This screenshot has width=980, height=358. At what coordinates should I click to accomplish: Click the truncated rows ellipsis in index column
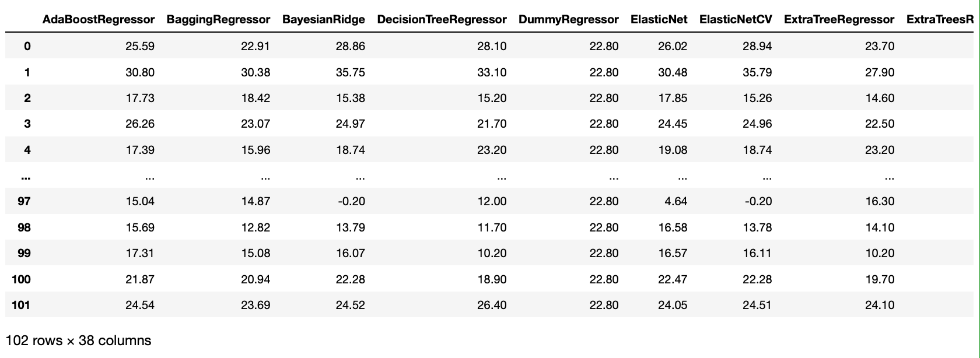(x=24, y=176)
